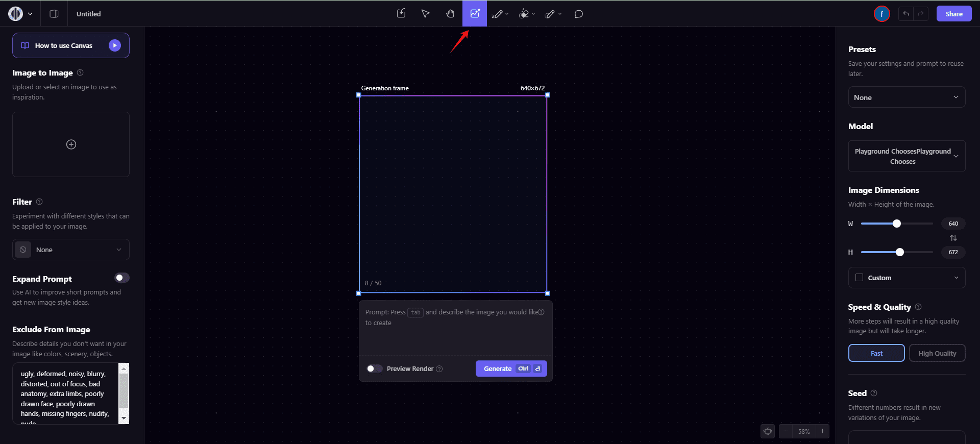Select the Fast speed option
Image resolution: width=980 pixels, height=444 pixels.
876,353
